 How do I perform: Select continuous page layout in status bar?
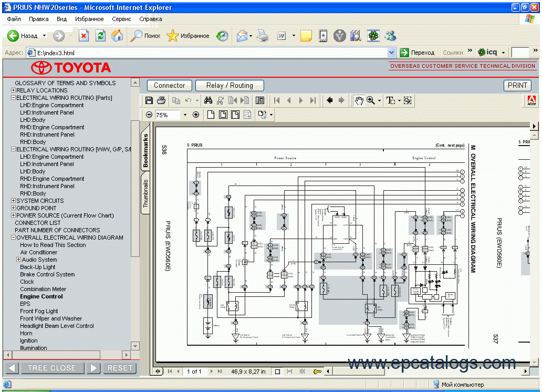[x=290, y=372]
